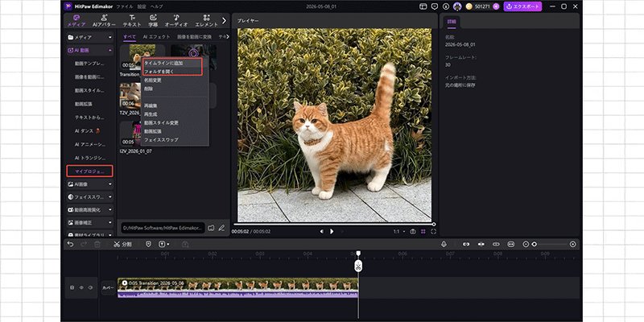Add a marker with the pin icon
Screen dimensions: 644x322
[148, 245]
